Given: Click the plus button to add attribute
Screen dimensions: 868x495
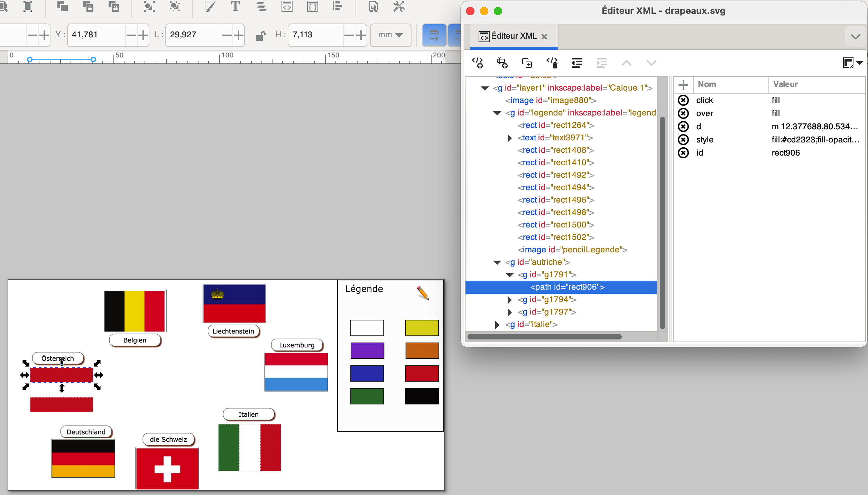Looking at the screenshot, I should point(683,85).
